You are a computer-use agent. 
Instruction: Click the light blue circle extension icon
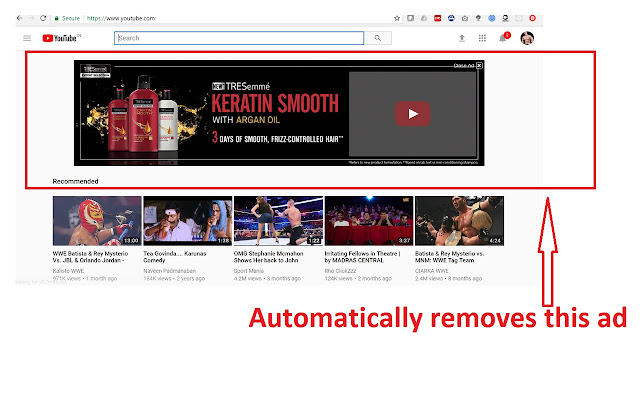[492, 18]
